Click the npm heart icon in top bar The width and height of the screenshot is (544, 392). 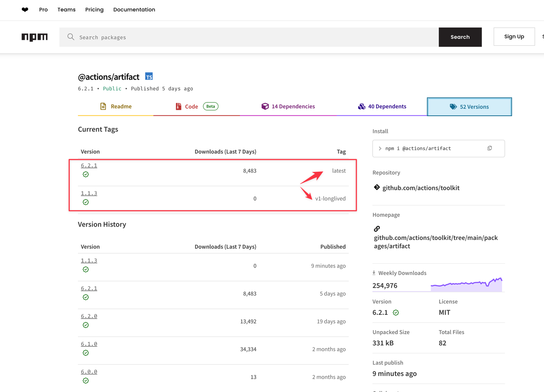pyautogui.click(x=25, y=10)
